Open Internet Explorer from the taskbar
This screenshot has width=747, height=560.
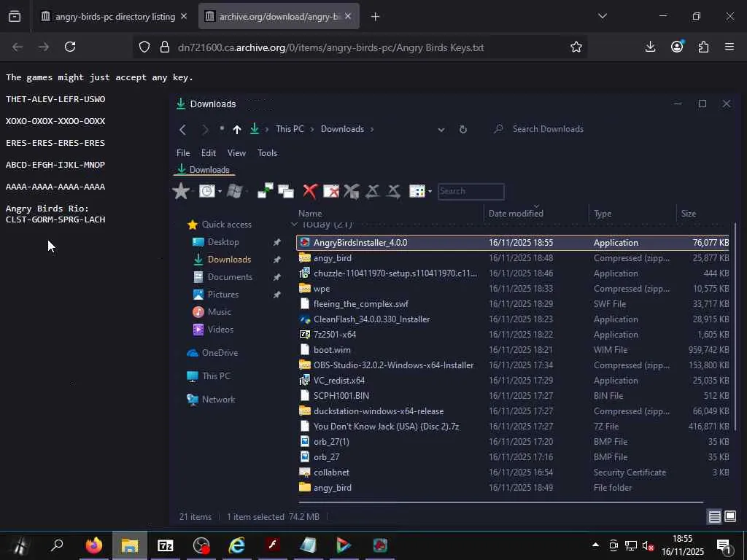tap(237, 545)
